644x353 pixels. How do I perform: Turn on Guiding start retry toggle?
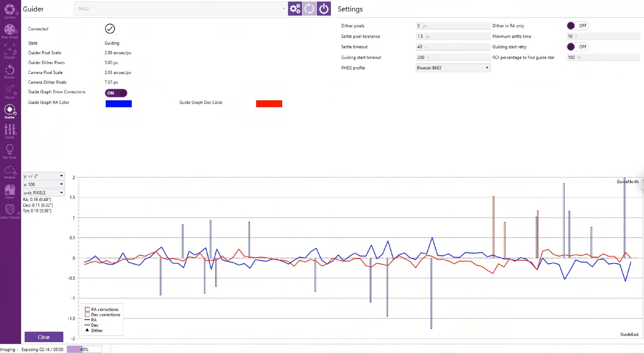pyautogui.click(x=578, y=47)
